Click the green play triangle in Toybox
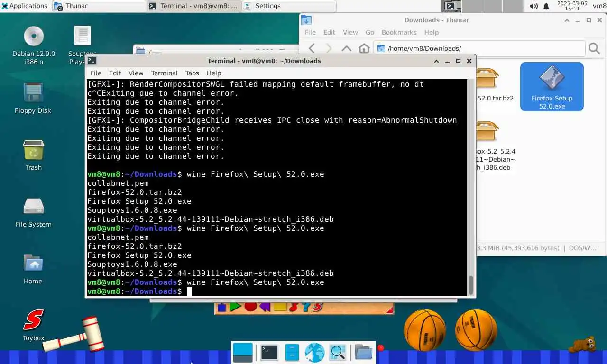 [x=236, y=307]
